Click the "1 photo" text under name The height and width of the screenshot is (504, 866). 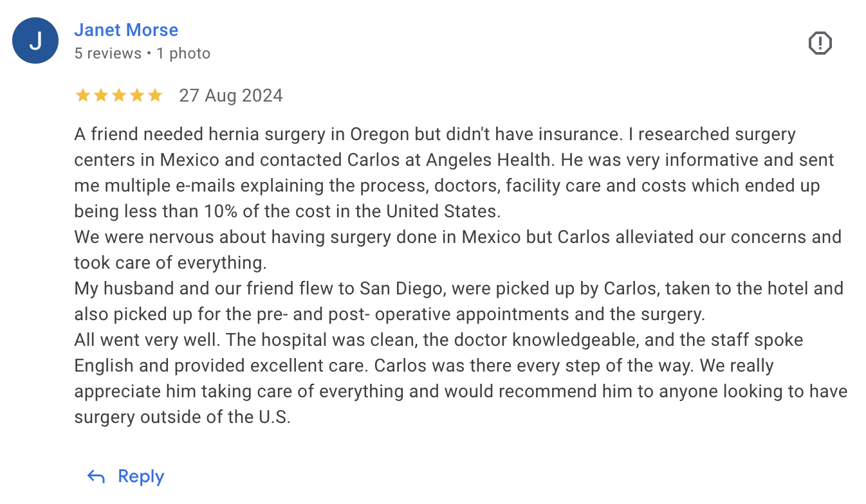[183, 53]
